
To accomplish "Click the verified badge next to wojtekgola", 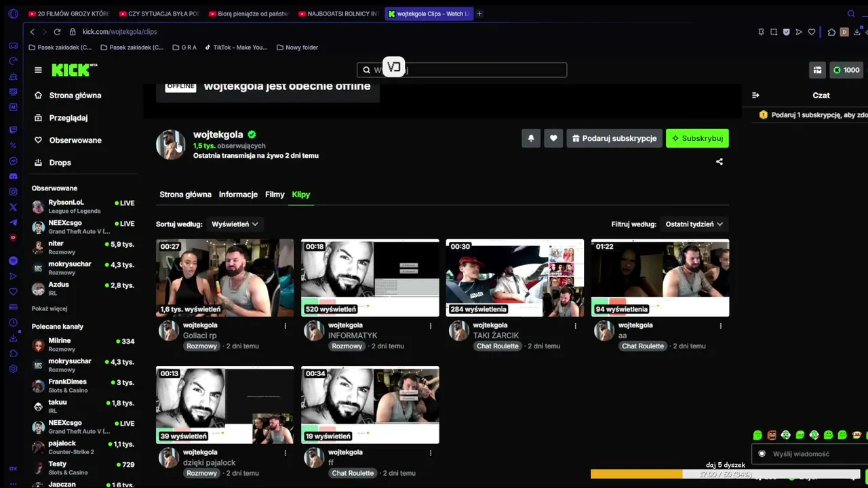I will pos(252,134).
